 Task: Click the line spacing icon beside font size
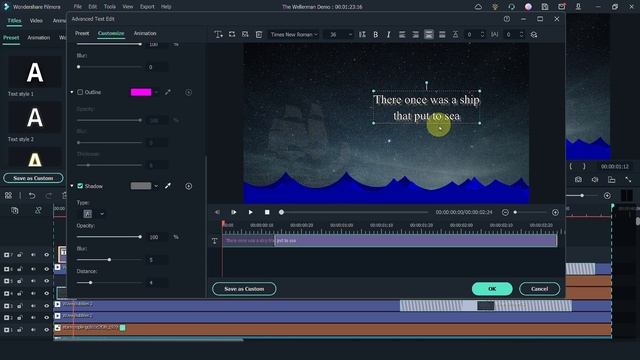tap(362, 35)
